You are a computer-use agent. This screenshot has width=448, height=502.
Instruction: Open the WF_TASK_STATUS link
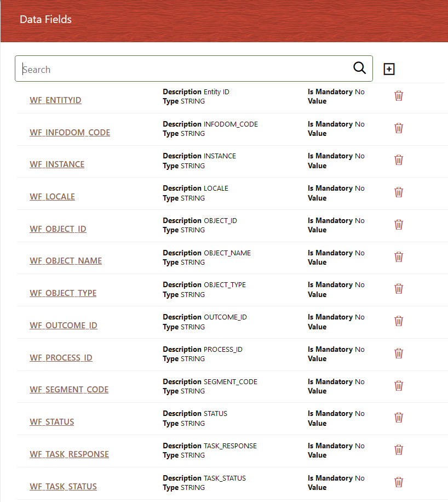63,487
